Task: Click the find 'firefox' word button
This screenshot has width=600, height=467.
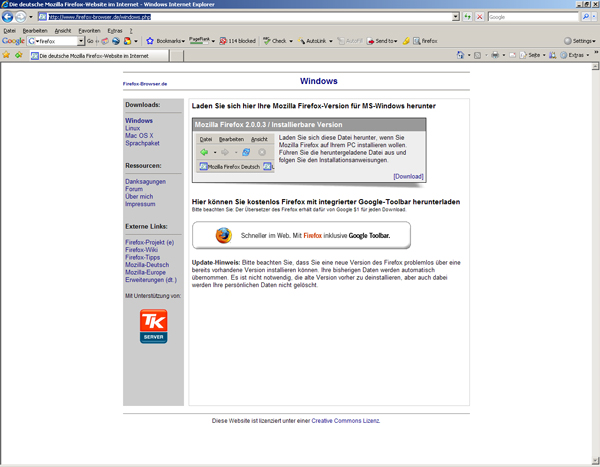Action: tap(425, 41)
